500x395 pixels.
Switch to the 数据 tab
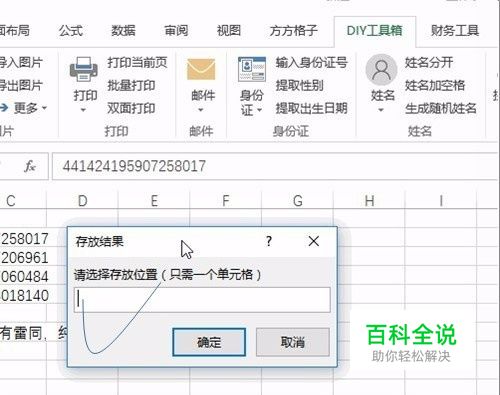click(x=123, y=31)
